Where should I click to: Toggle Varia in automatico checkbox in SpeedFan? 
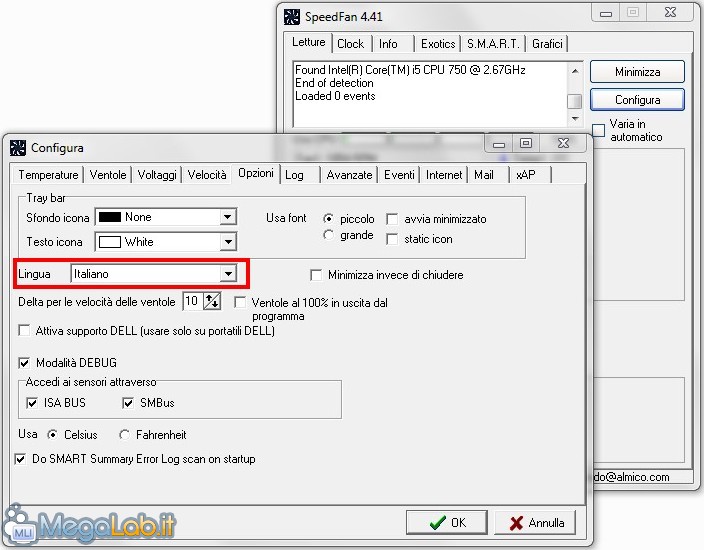tap(598, 130)
